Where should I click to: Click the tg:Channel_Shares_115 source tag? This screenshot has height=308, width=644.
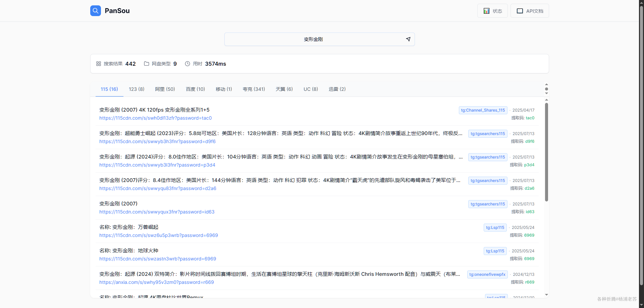point(483,110)
